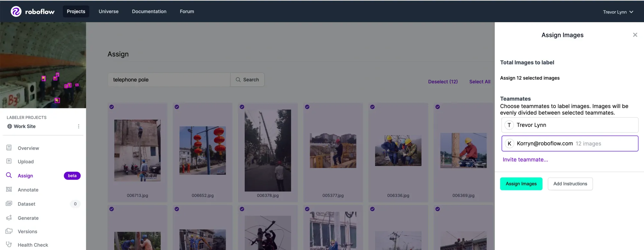Uncheck image 006369.jpg
The width and height of the screenshot is (644, 250).
[x=438, y=107]
